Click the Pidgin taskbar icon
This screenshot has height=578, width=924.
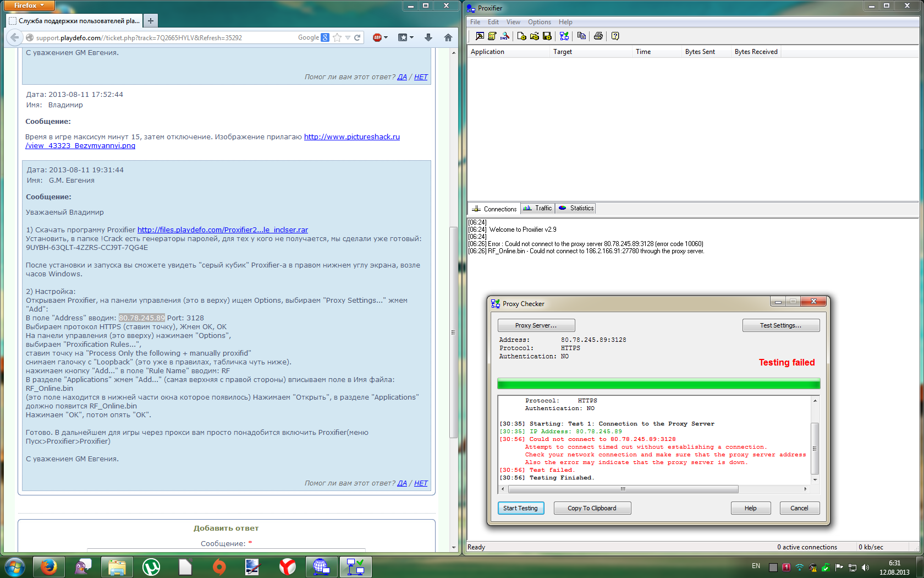(83, 566)
